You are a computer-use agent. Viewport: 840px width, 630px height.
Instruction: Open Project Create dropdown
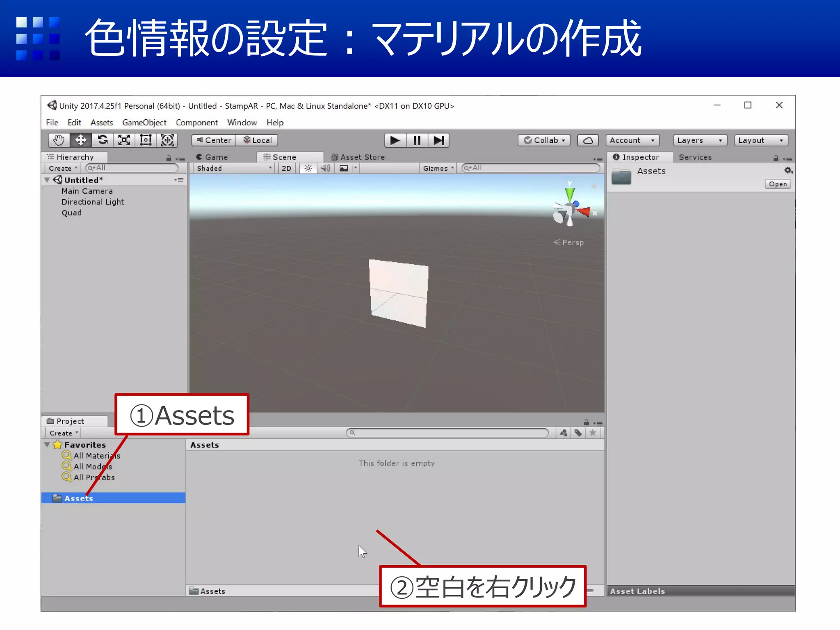click(64, 433)
